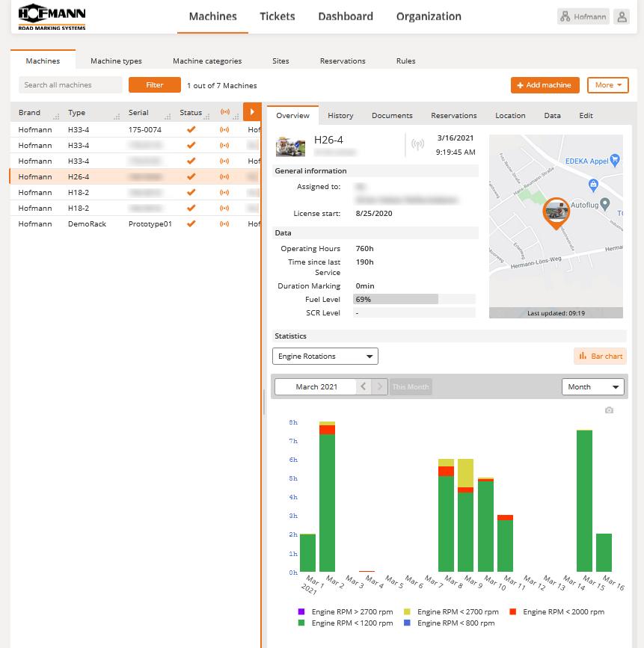Collapse the machine list with orange arrow

click(x=252, y=112)
